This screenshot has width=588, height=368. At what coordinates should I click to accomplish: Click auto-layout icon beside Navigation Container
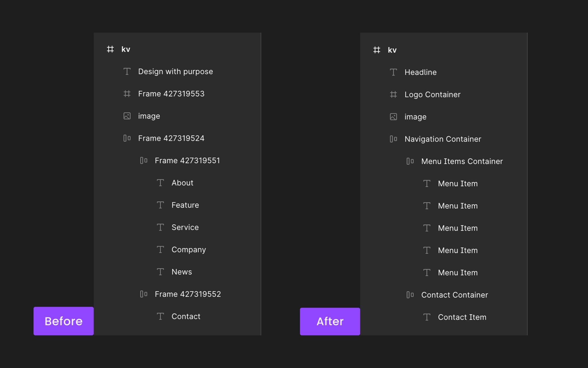pyautogui.click(x=393, y=139)
